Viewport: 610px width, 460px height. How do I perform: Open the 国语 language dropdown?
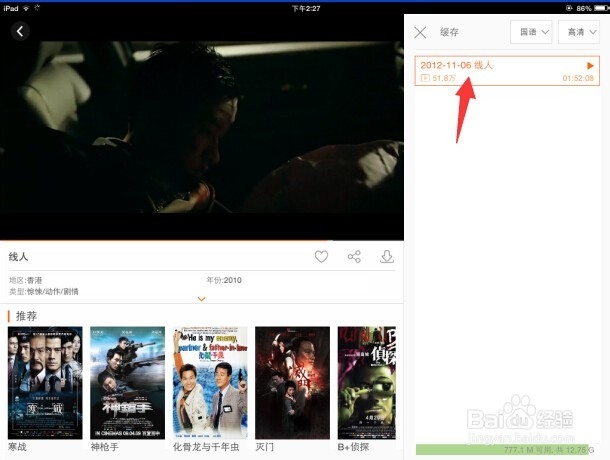tap(531, 32)
